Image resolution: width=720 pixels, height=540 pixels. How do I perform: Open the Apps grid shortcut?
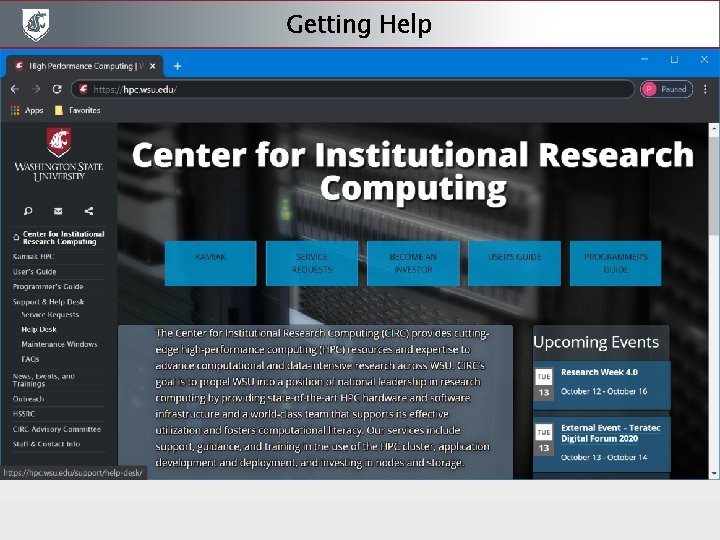pyautogui.click(x=27, y=110)
